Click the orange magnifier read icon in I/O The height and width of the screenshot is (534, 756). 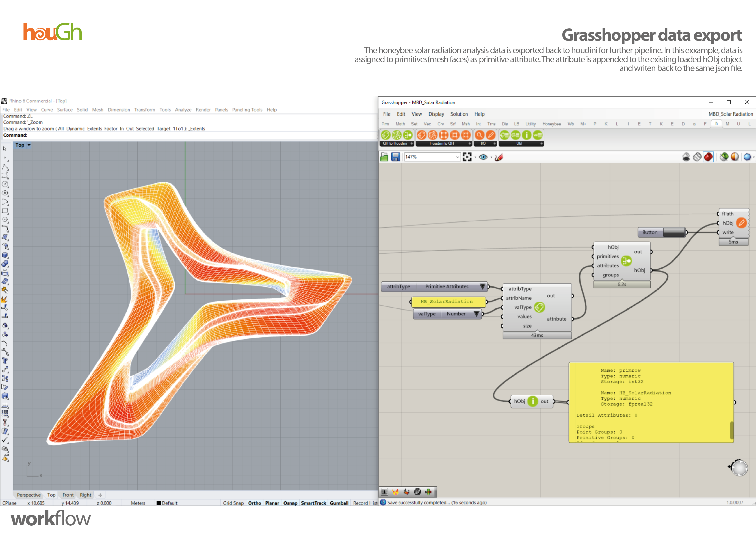pos(480,135)
